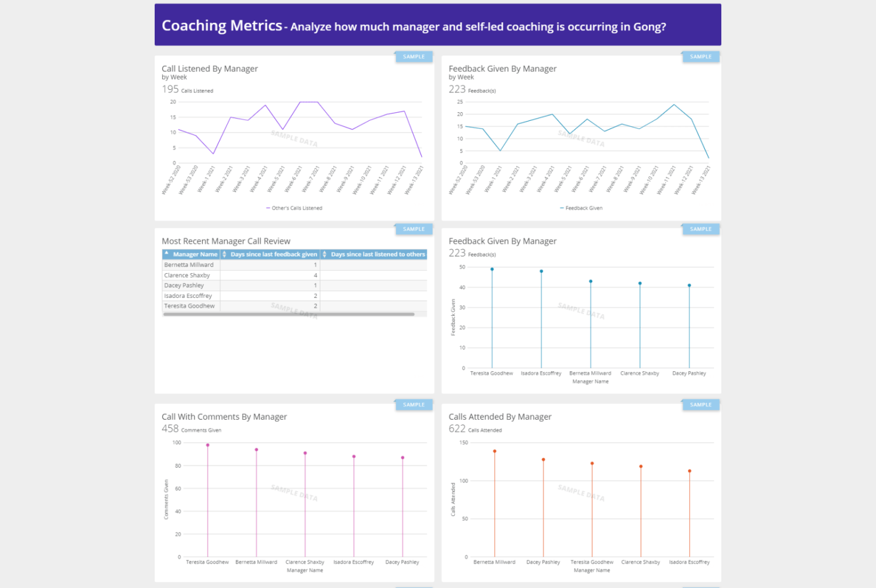This screenshot has width=876, height=588.
Task: Toggle the Feedback Given legend series
Action: coord(581,208)
